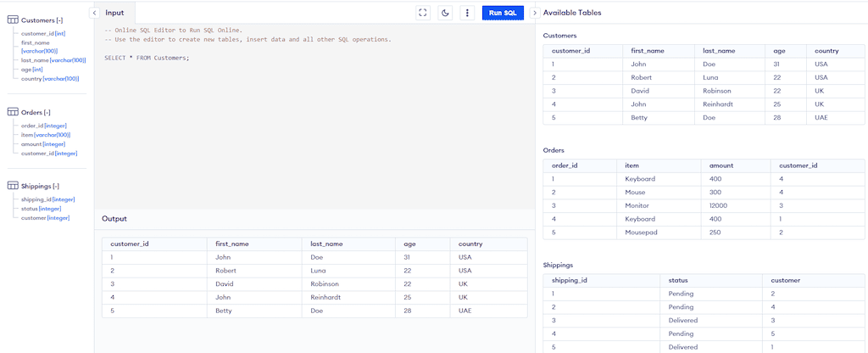Collapse the left schema sidebar arrow

(x=95, y=13)
